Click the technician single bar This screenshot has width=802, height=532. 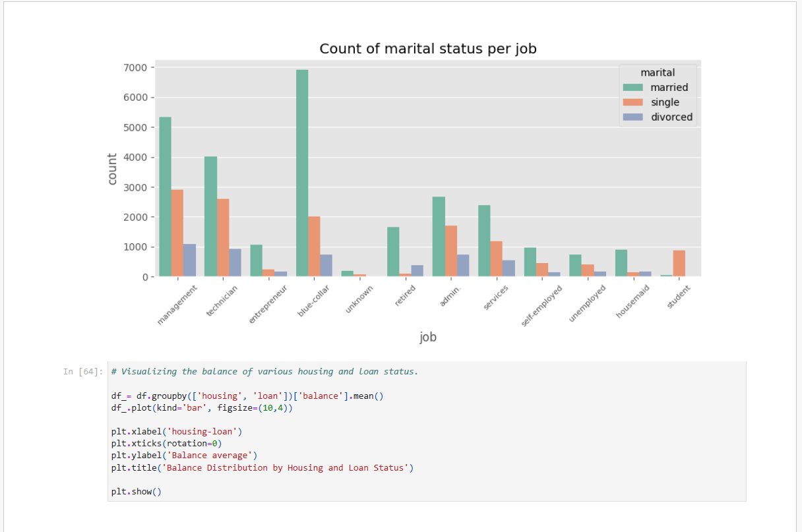pos(223,237)
